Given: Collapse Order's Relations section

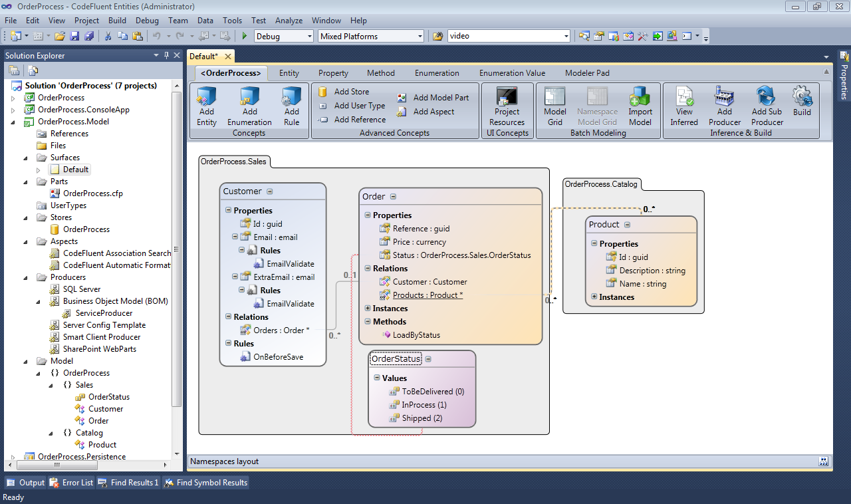Looking at the screenshot, I should (368, 269).
